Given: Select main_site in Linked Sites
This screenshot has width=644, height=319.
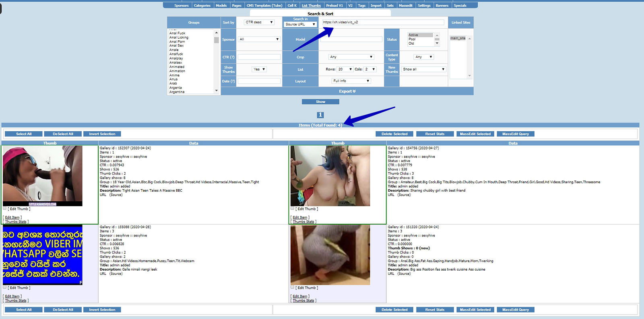Looking at the screenshot, I should [458, 38].
